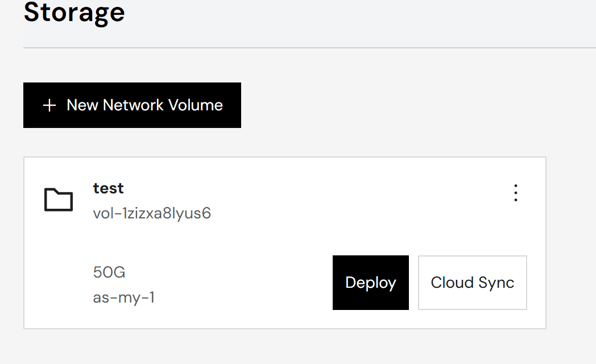Viewport: 596px width, 364px height.
Task: Click the plus icon on New Network Volume
Action: (49, 105)
